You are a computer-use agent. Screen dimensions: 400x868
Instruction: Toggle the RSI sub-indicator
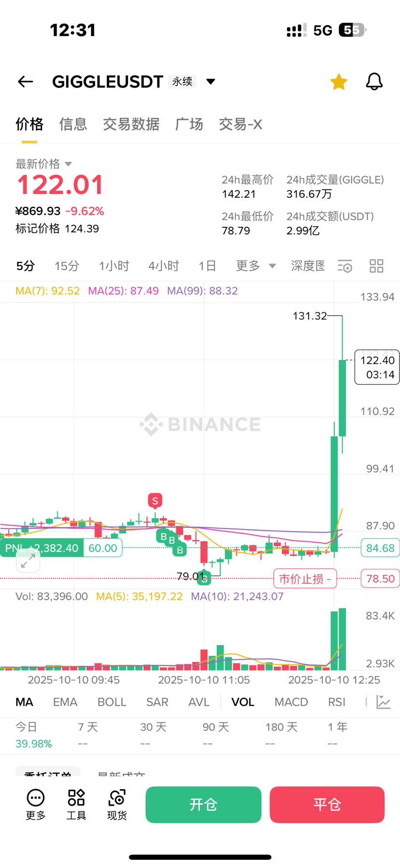point(337,702)
